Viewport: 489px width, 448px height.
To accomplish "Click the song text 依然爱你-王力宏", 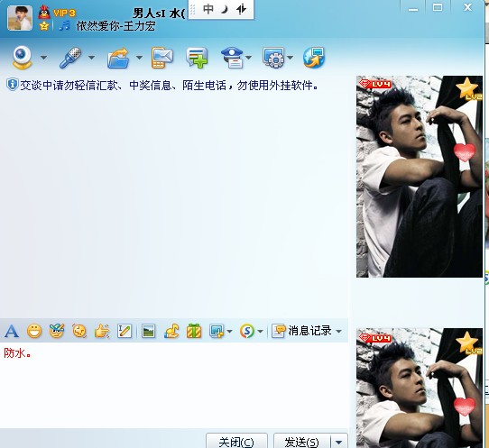I will point(115,26).
